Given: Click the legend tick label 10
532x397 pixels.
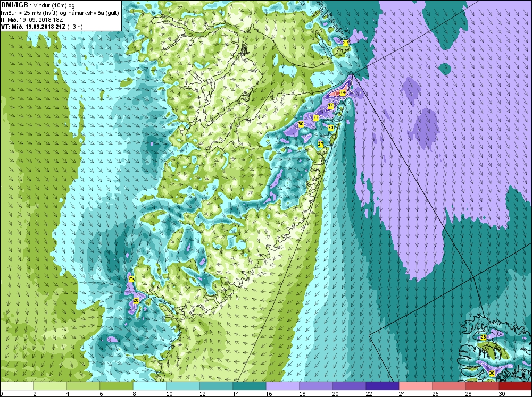Looking at the screenshot, I should [x=169, y=394].
